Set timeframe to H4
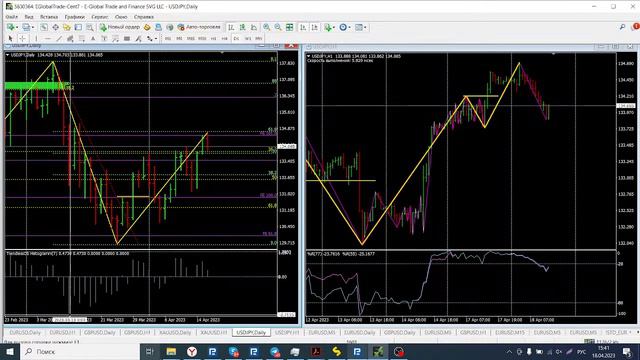 [224, 38]
